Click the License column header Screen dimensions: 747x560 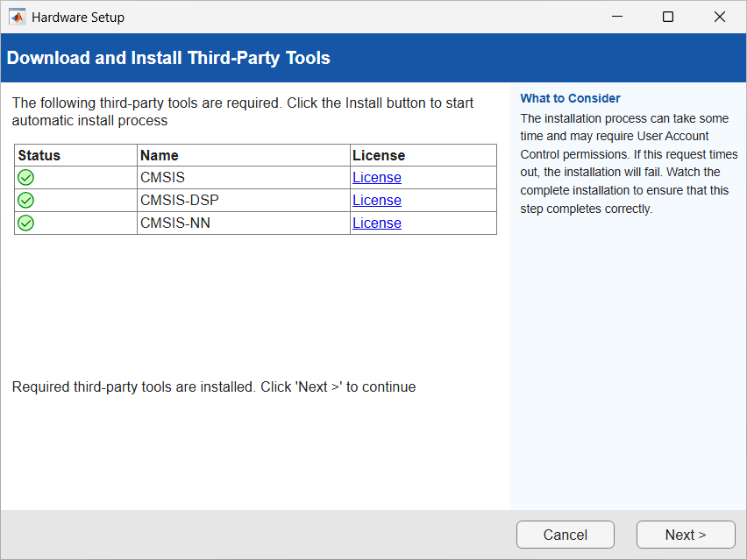click(x=423, y=155)
